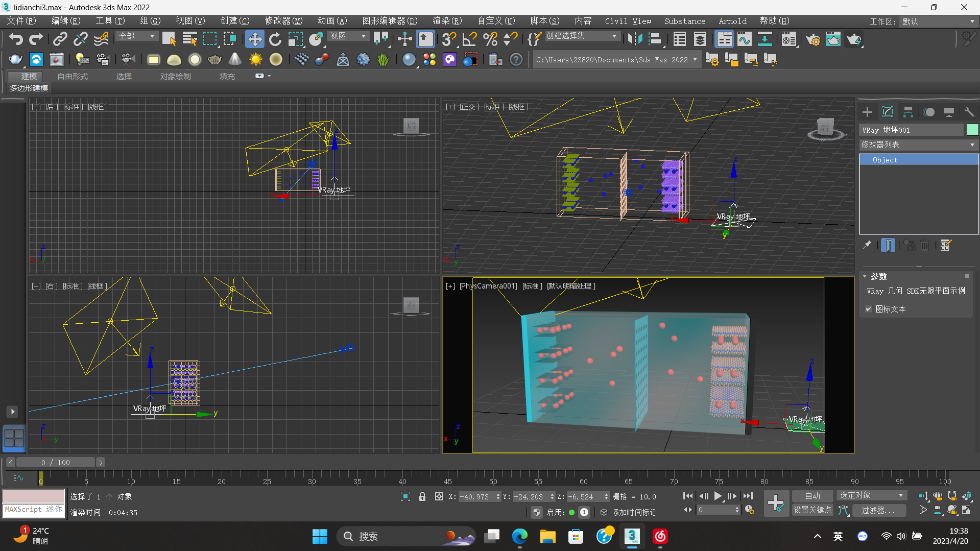
Task: Activate the Select and Move tool
Action: [254, 39]
